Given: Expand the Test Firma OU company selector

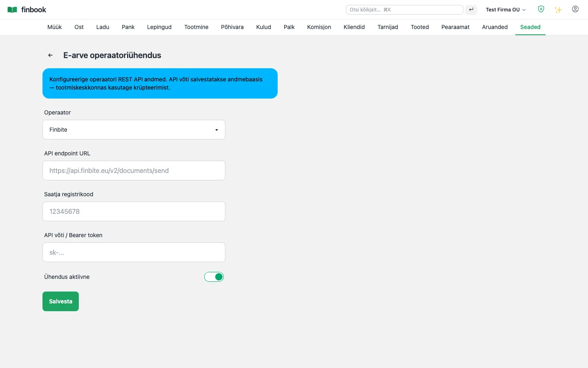Looking at the screenshot, I should (506, 10).
